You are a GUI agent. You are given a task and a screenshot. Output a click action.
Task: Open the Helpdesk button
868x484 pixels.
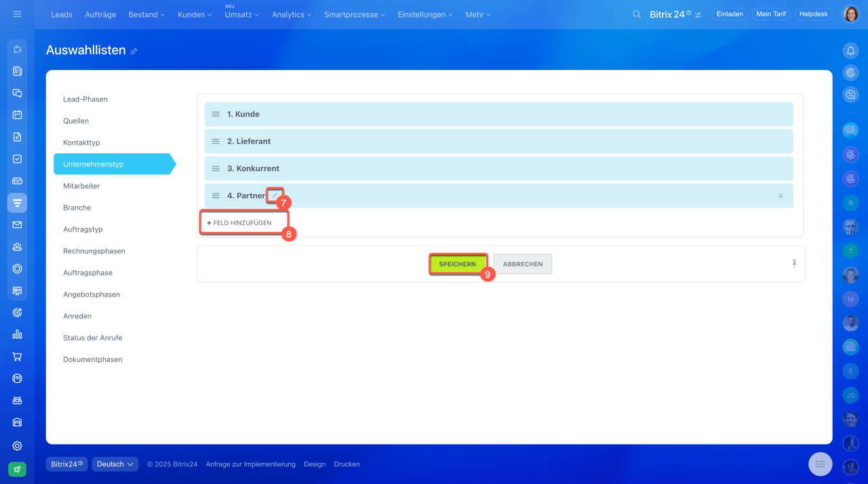click(814, 14)
